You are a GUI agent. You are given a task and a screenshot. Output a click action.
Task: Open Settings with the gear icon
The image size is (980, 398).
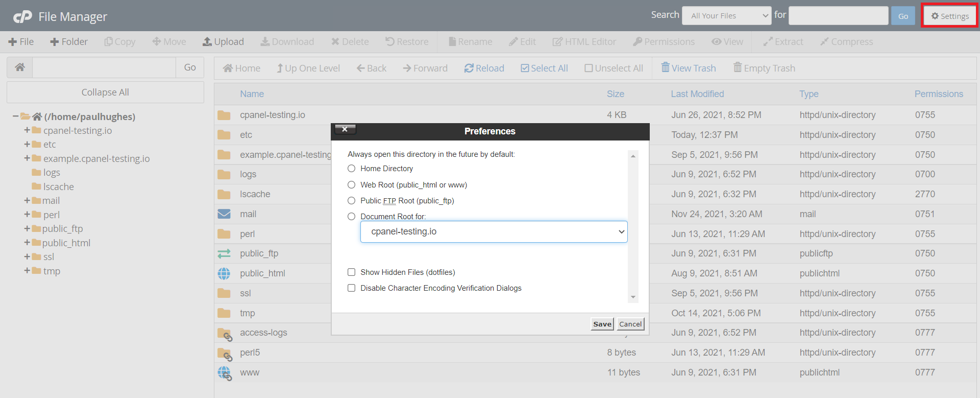coord(935,16)
